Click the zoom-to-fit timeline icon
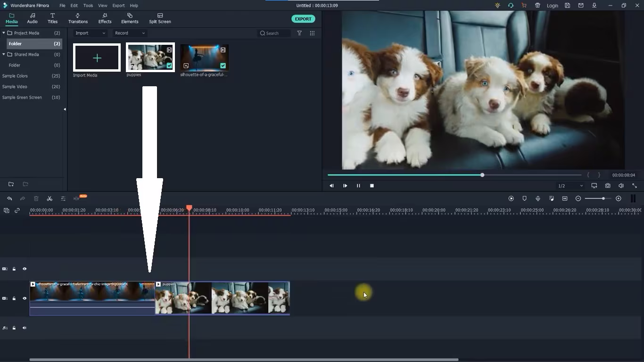Viewport: 644px width, 362px height. (565, 198)
